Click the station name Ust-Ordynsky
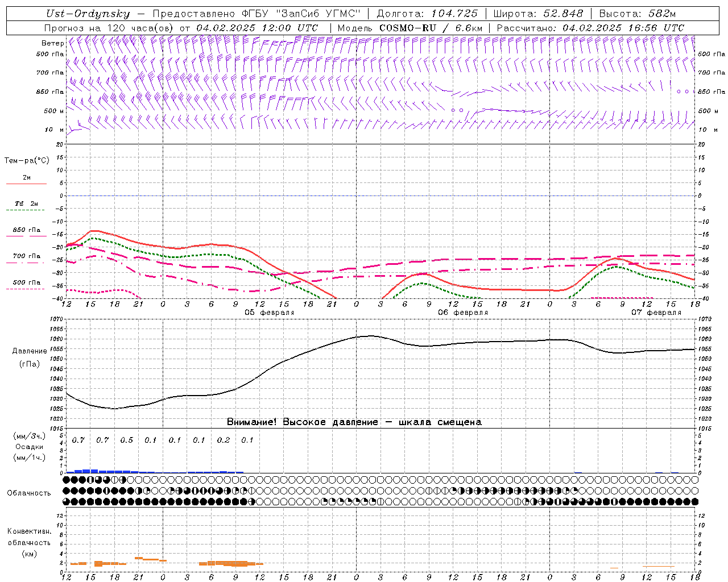 coord(88,14)
